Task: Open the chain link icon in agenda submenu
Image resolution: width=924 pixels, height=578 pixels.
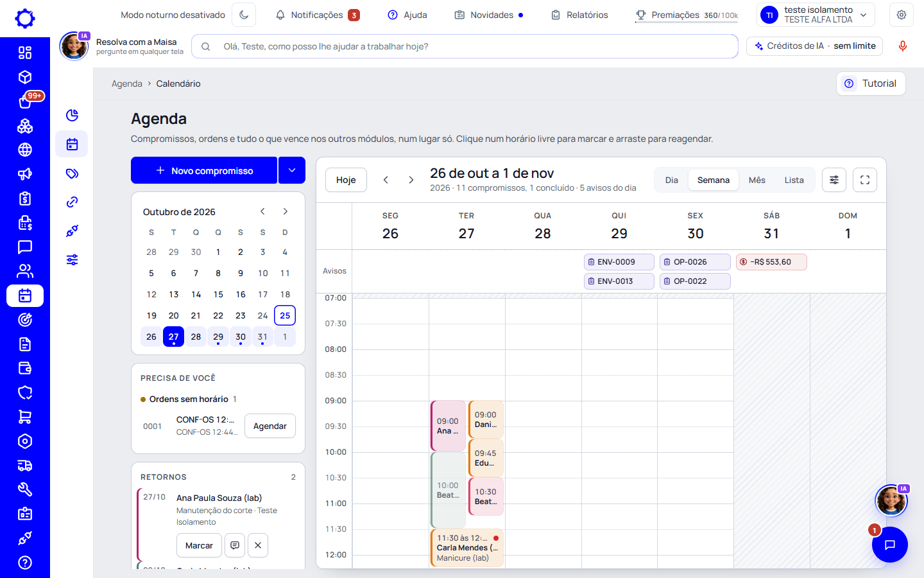Action: [72, 202]
